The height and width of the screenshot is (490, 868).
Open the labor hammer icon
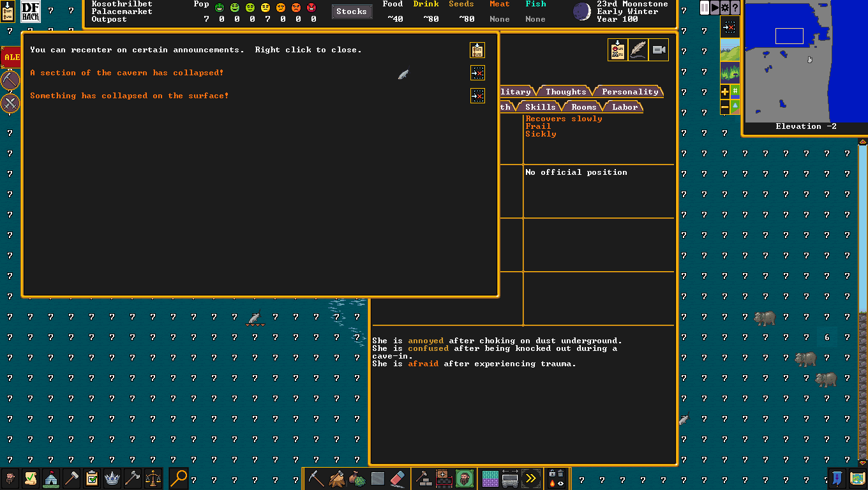coord(71,477)
